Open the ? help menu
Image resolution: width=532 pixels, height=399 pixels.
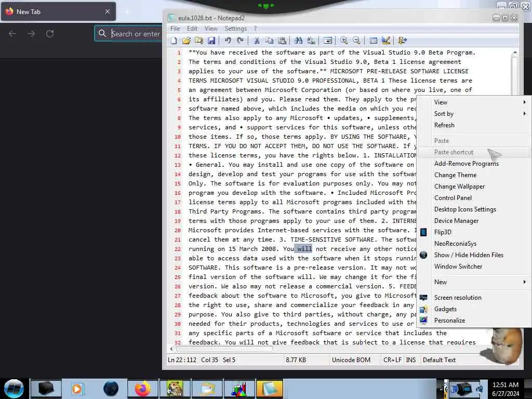255,29
